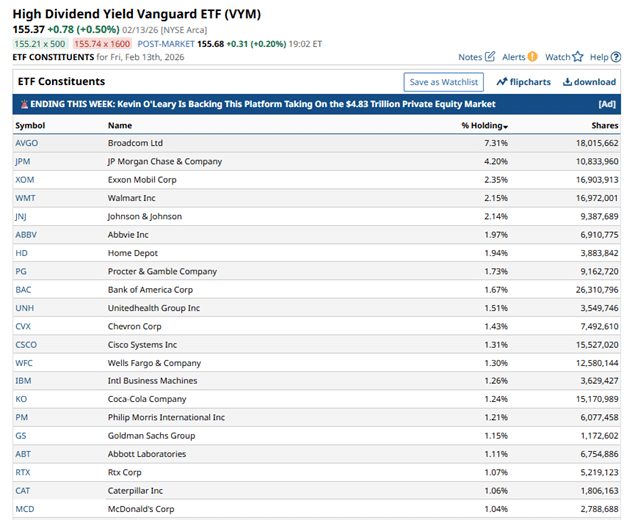Viewport: 624px width, 520px height.
Task: Open the GS symbol link
Action: 21,435
